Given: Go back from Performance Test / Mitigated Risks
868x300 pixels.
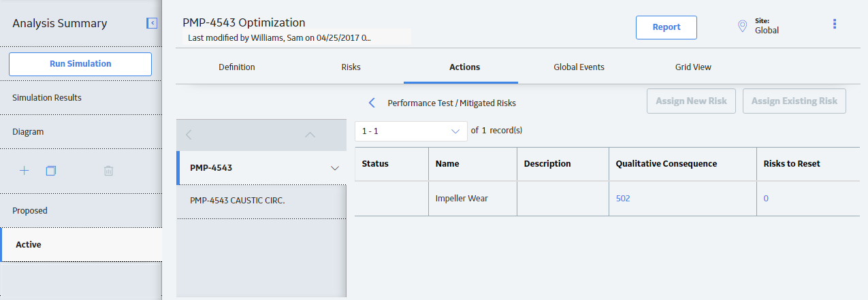Looking at the screenshot, I should point(372,103).
